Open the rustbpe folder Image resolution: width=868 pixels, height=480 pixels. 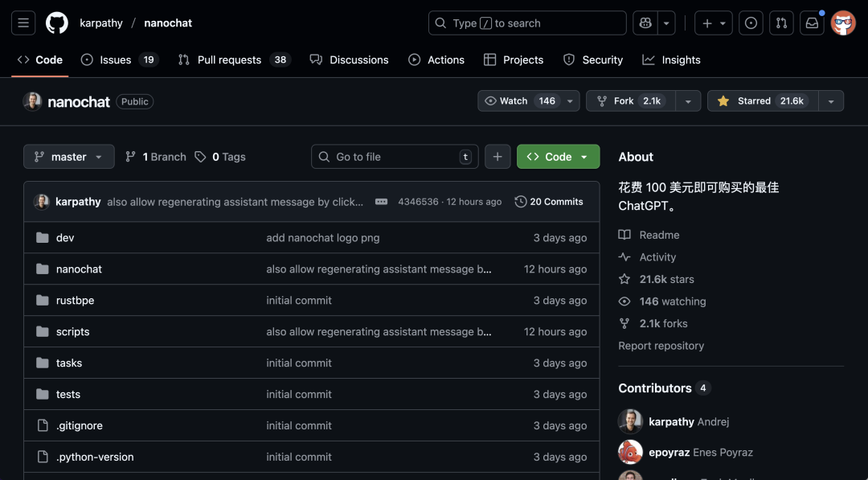point(75,301)
